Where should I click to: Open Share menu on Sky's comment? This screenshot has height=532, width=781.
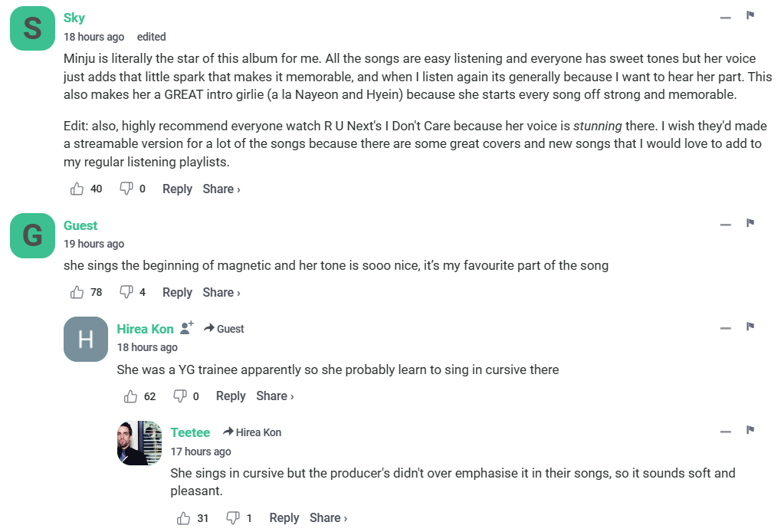[x=222, y=189]
